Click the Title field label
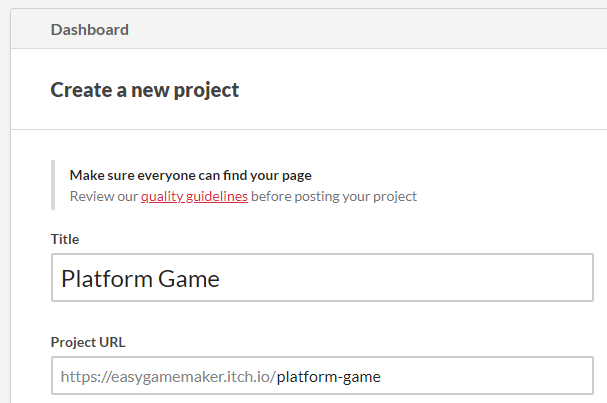This screenshot has height=403, width=607. pyautogui.click(x=65, y=239)
